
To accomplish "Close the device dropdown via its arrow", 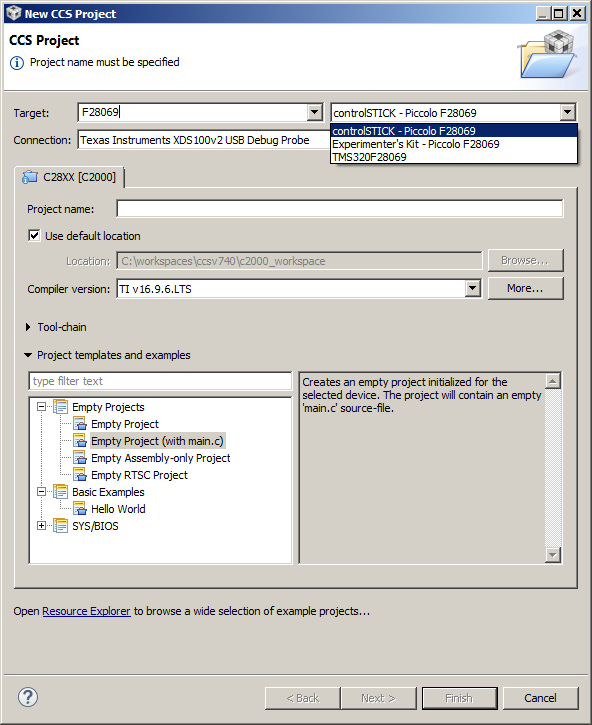I will (x=567, y=112).
